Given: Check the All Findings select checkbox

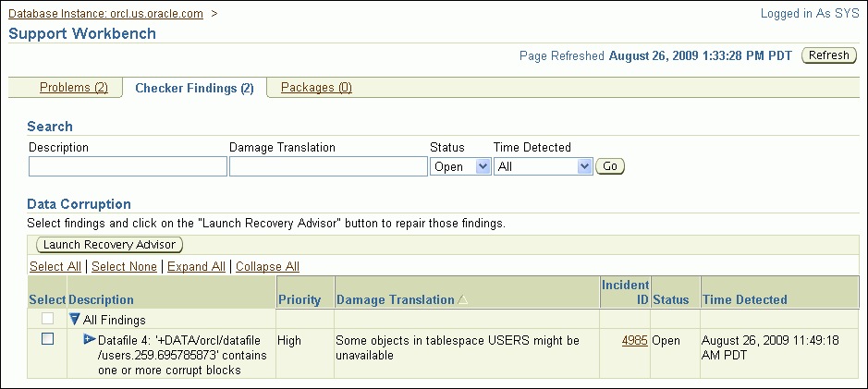Looking at the screenshot, I should pyautogui.click(x=47, y=319).
